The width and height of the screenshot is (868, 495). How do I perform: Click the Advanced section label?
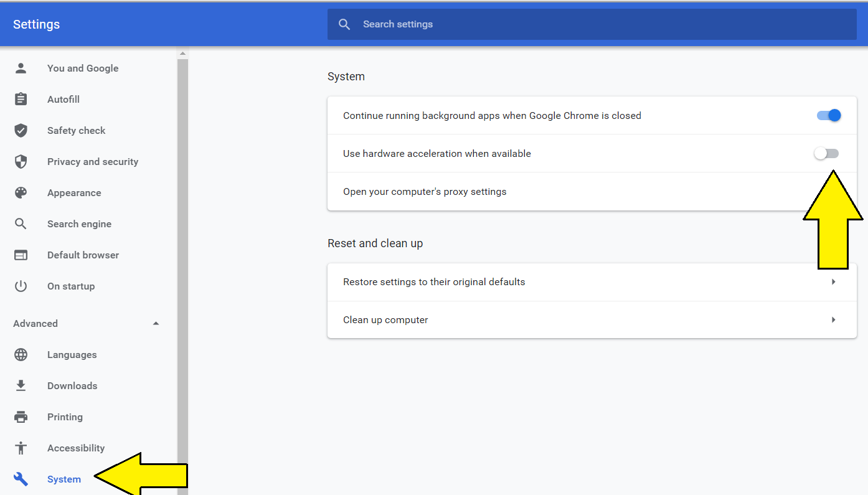coord(35,323)
